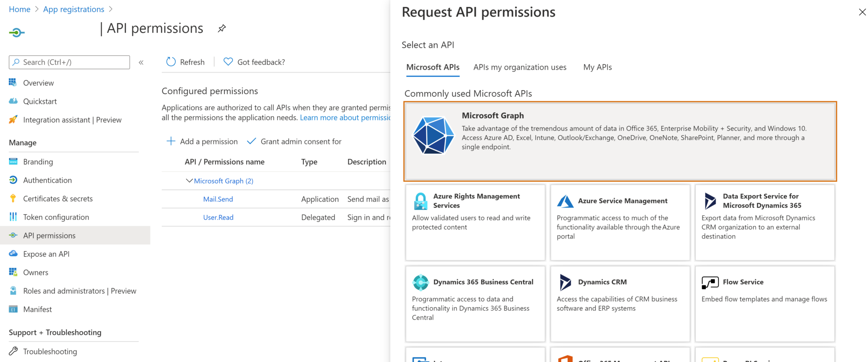Click the Certificates & secrets key icon

pyautogui.click(x=13, y=198)
